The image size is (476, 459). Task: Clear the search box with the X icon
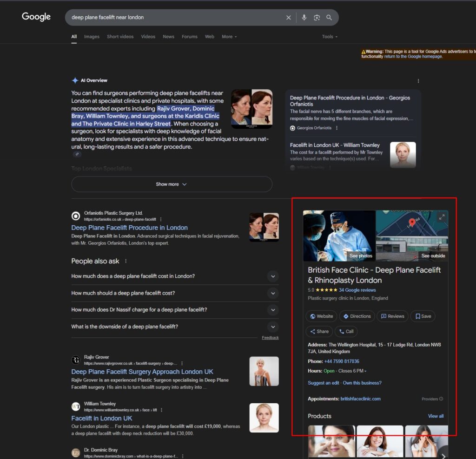[288, 18]
